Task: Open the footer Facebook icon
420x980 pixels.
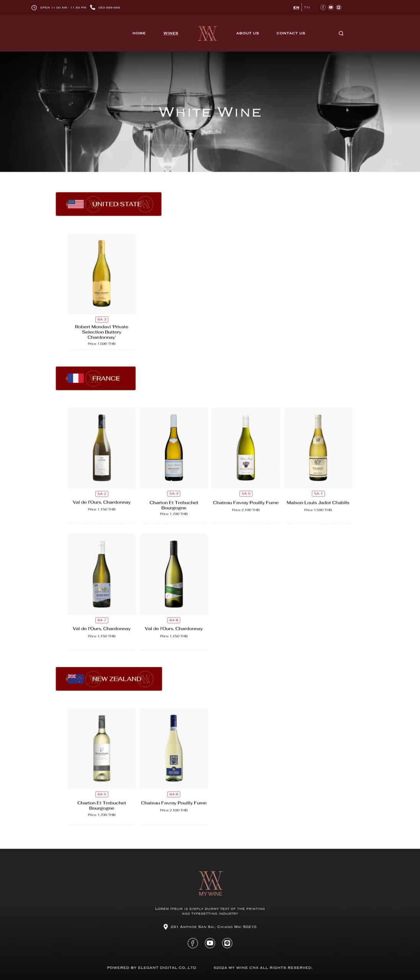Action: click(193, 943)
